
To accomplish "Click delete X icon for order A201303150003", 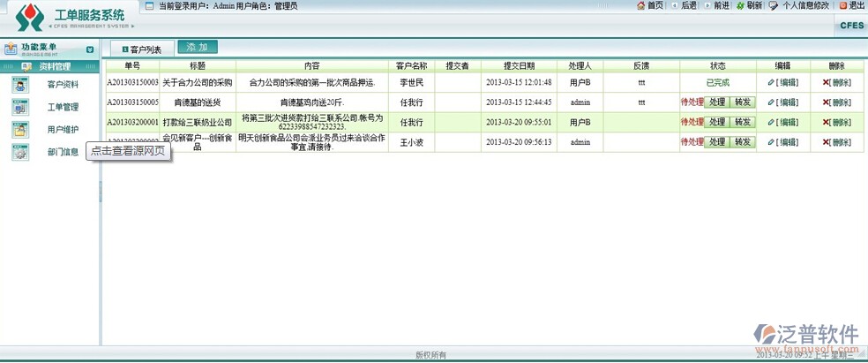I will [826, 82].
